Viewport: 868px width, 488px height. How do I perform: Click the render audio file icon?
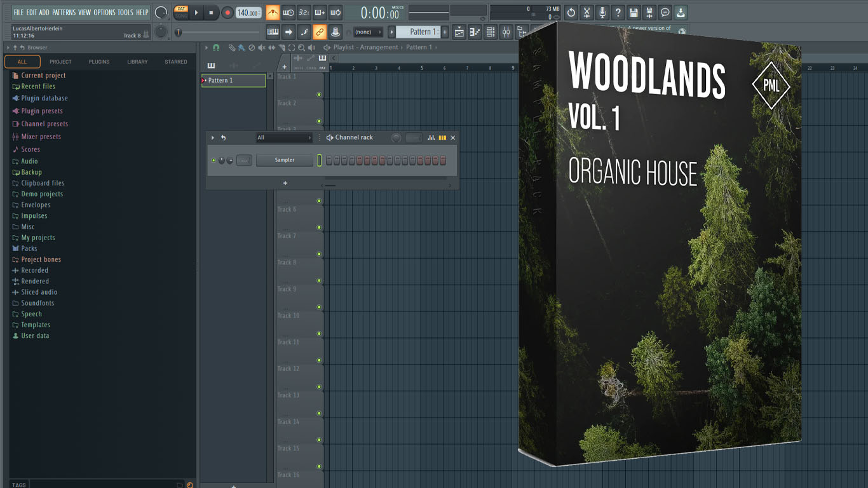tap(649, 13)
